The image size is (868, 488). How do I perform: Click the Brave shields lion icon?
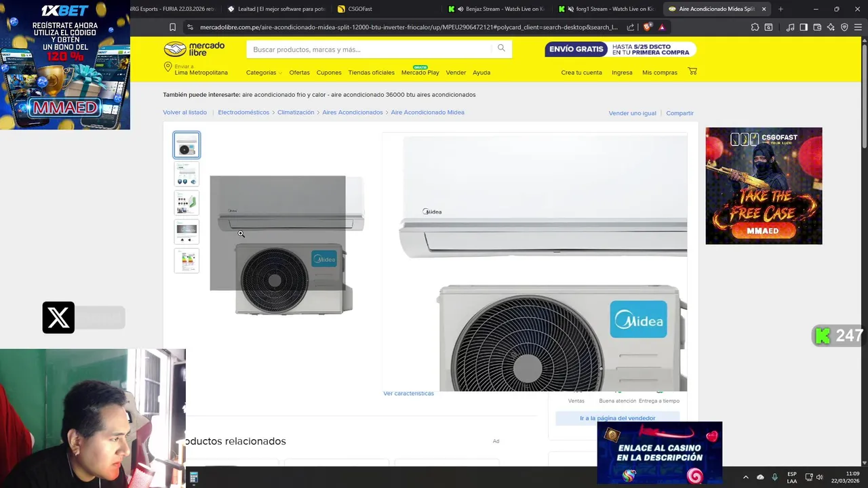648,27
